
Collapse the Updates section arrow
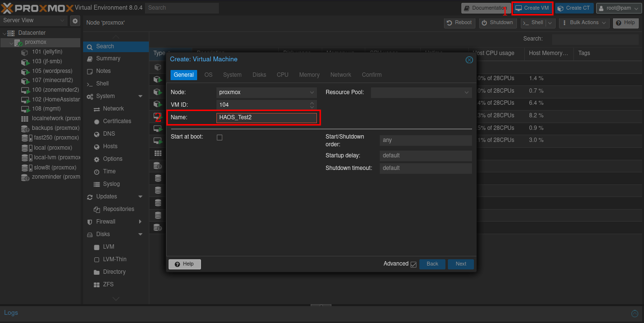pyautogui.click(x=141, y=197)
